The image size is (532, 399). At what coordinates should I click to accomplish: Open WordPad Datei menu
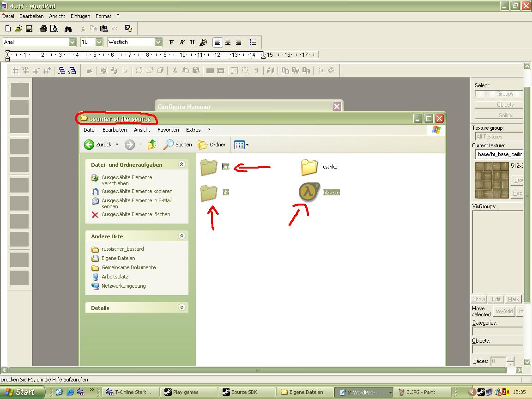pyautogui.click(x=8, y=16)
